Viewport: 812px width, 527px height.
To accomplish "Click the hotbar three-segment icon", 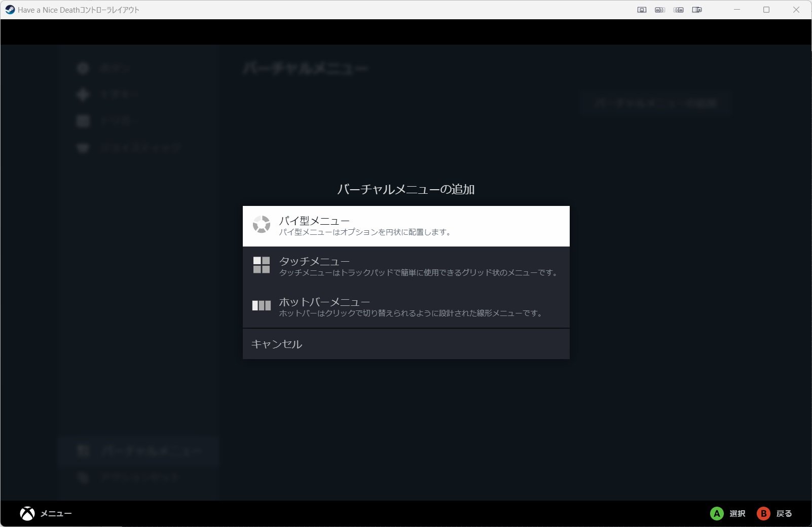I will tap(262, 305).
